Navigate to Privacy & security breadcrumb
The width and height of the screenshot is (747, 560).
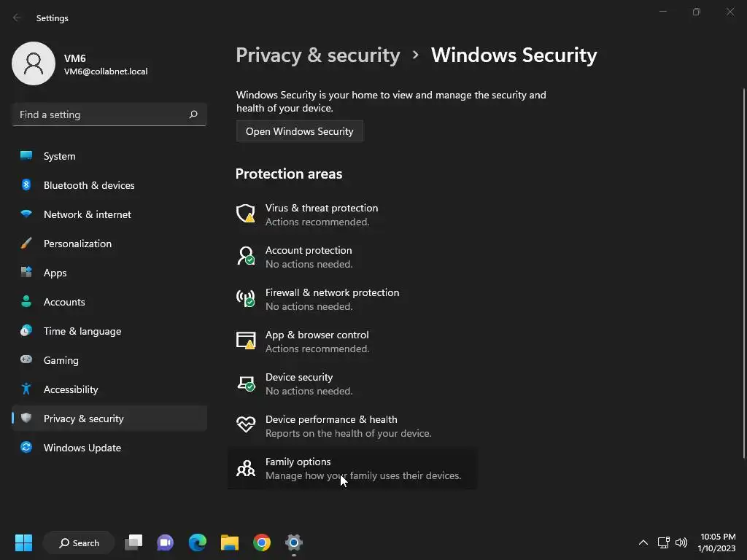[318, 55]
